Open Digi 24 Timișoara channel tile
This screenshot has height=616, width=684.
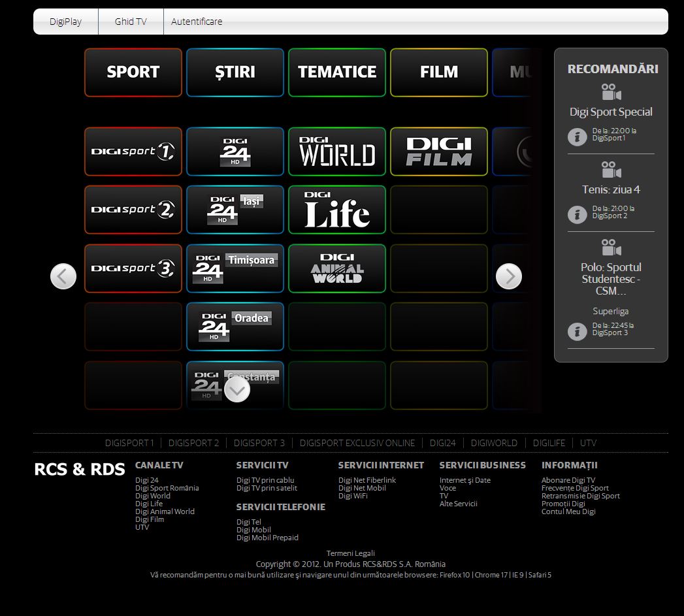(x=235, y=268)
